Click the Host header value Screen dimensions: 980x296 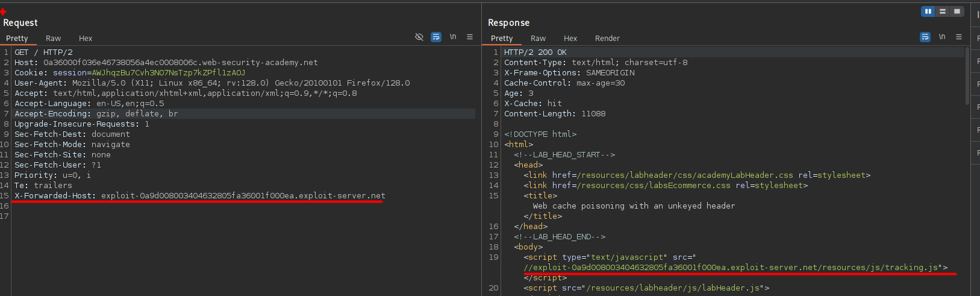point(181,63)
